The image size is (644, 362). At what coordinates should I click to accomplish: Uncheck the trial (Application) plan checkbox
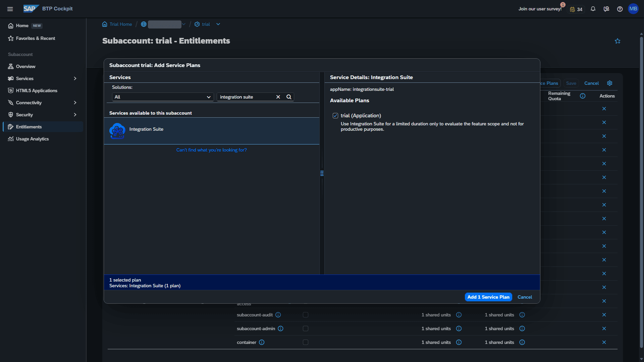[335, 116]
